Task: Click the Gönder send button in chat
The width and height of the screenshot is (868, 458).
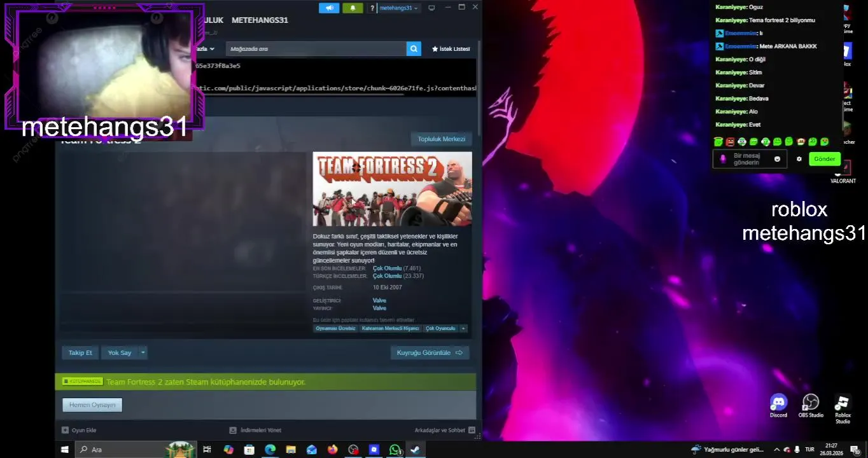Action: tap(825, 159)
